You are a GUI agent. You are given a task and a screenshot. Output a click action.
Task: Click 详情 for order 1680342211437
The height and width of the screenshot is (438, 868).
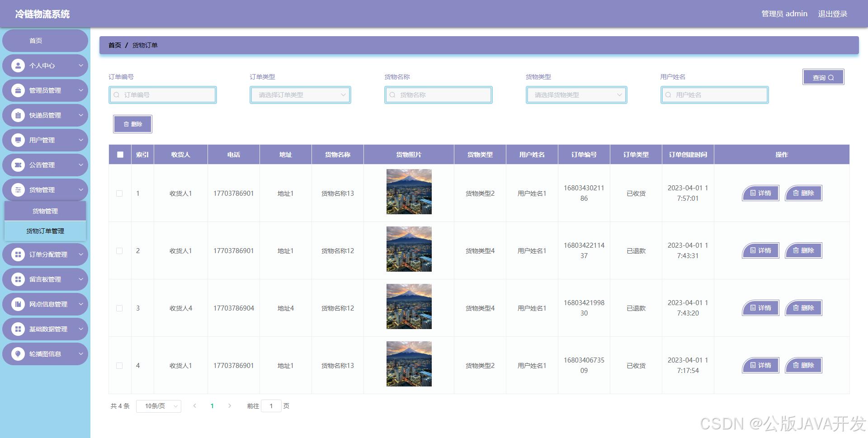pyautogui.click(x=761, y=250)
